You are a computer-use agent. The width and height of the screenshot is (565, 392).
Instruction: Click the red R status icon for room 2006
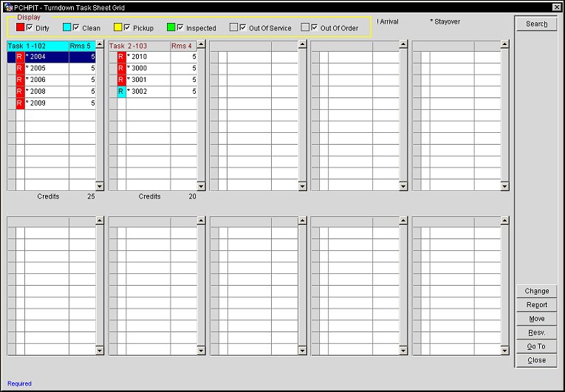pos(20,80)
